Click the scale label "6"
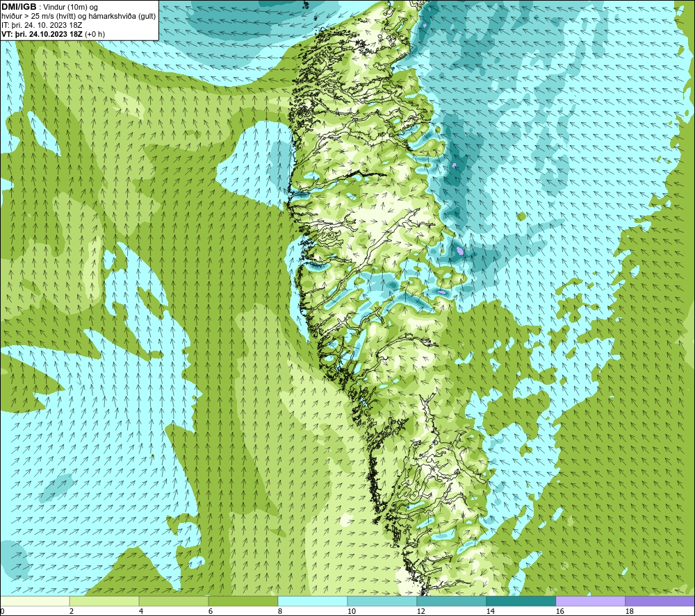 point(210,612)
